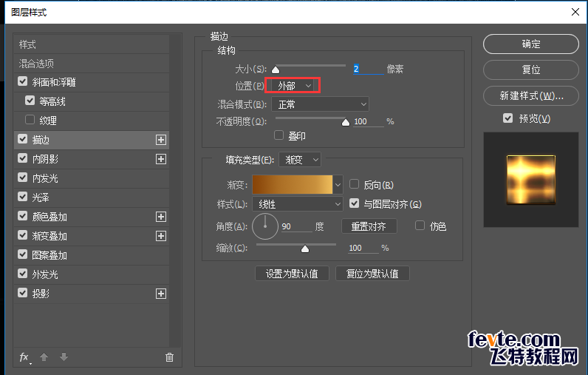Viewport: 588px width, 375px height.
Task: Open the 混合模式 dropdown showing 正常
Action: (x=321, y=104)
